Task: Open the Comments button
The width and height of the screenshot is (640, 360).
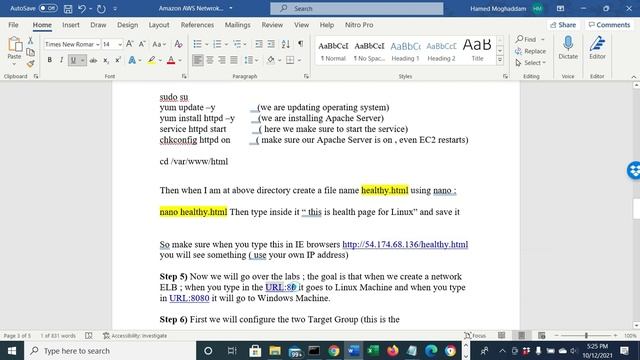Action: pyautogui.click(x=609, y=25)
